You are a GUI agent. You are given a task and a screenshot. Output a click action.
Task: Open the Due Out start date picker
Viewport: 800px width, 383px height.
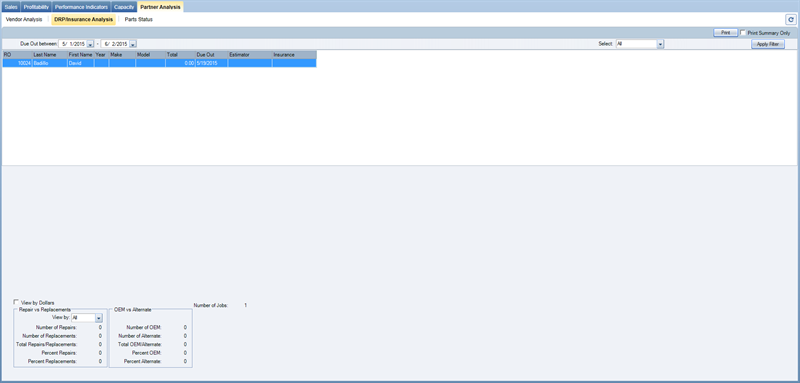(90, 44)
